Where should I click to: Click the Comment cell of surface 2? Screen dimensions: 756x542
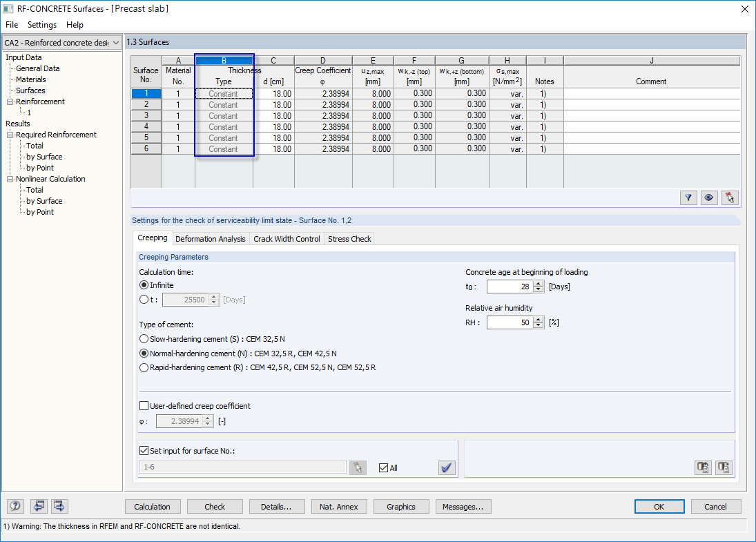[x=651, y=105]
